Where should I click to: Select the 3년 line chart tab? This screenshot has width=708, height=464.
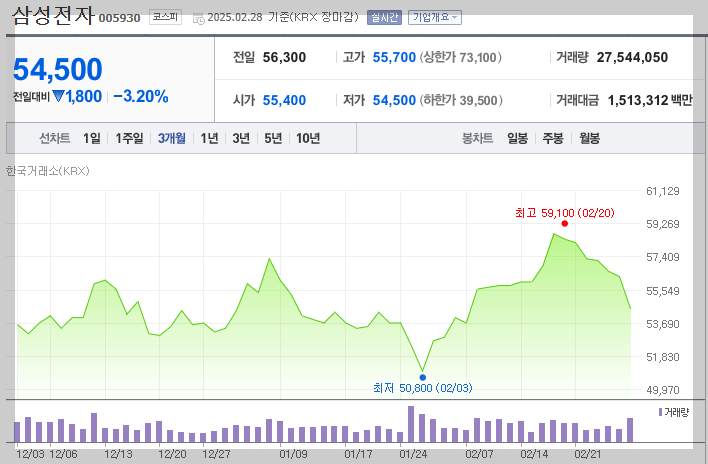(241, 138)
